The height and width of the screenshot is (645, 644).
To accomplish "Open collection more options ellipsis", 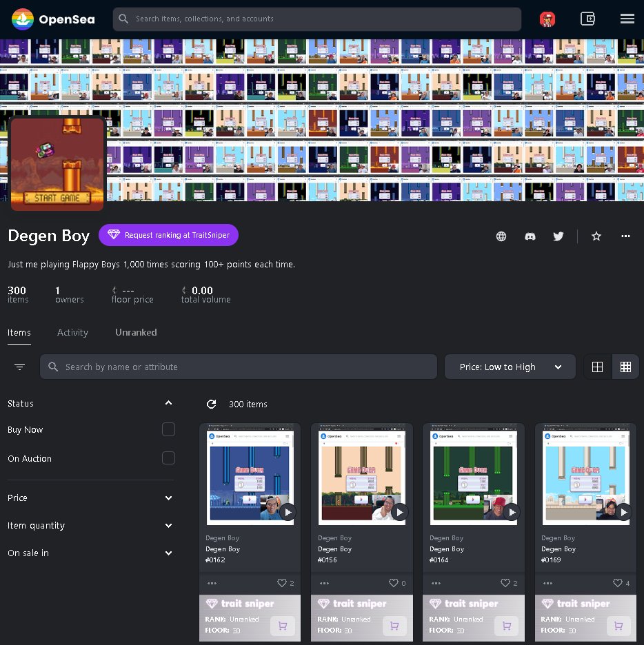I will coord(625,236).
